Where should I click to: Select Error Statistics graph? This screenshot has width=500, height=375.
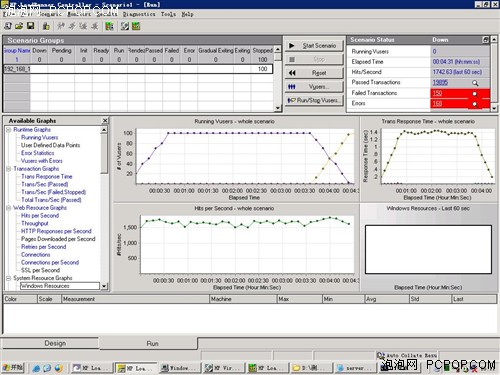[x=37, y=153]
